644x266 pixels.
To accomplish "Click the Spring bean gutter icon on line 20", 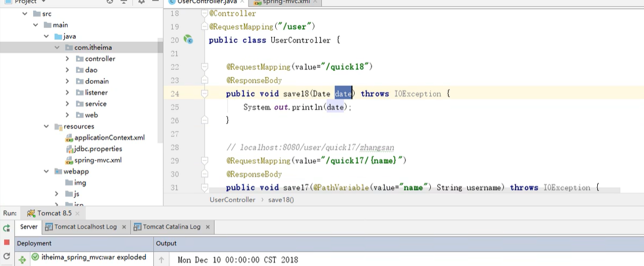I will [189, 39].
